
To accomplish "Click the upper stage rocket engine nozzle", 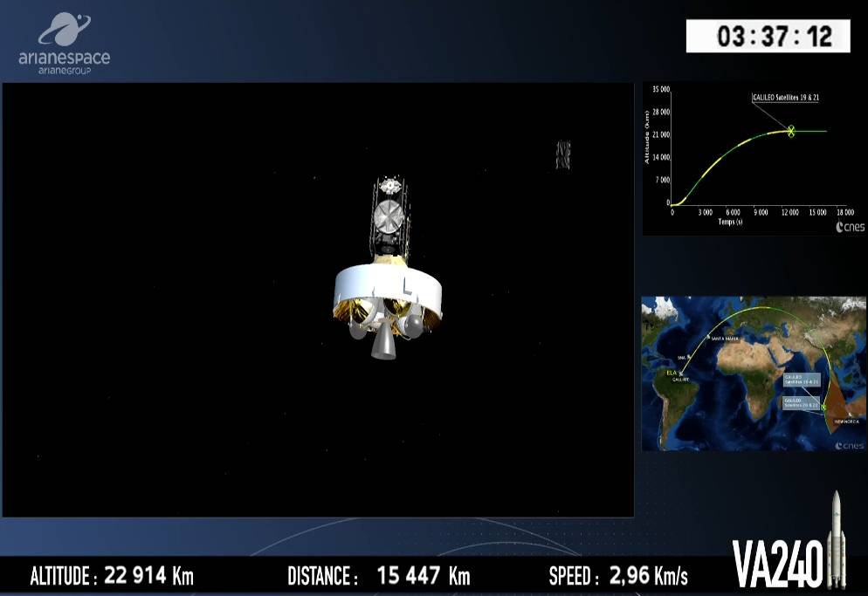I will coord(383,341).
